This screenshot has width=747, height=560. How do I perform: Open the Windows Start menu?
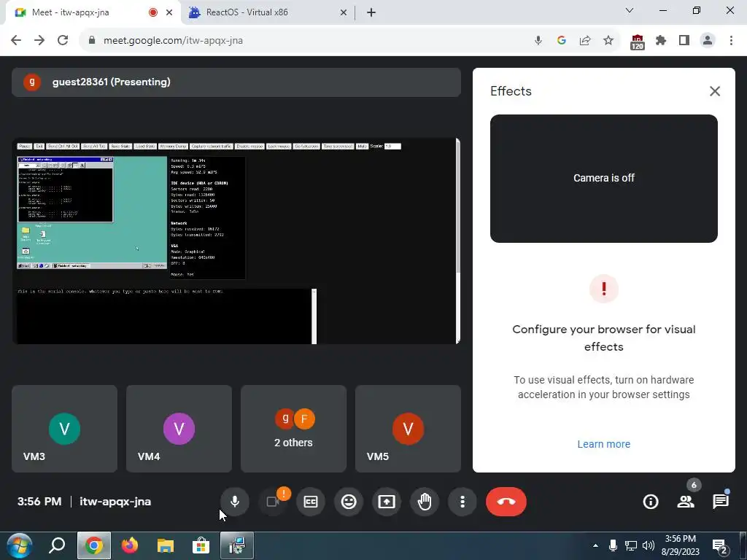(20, 545)
